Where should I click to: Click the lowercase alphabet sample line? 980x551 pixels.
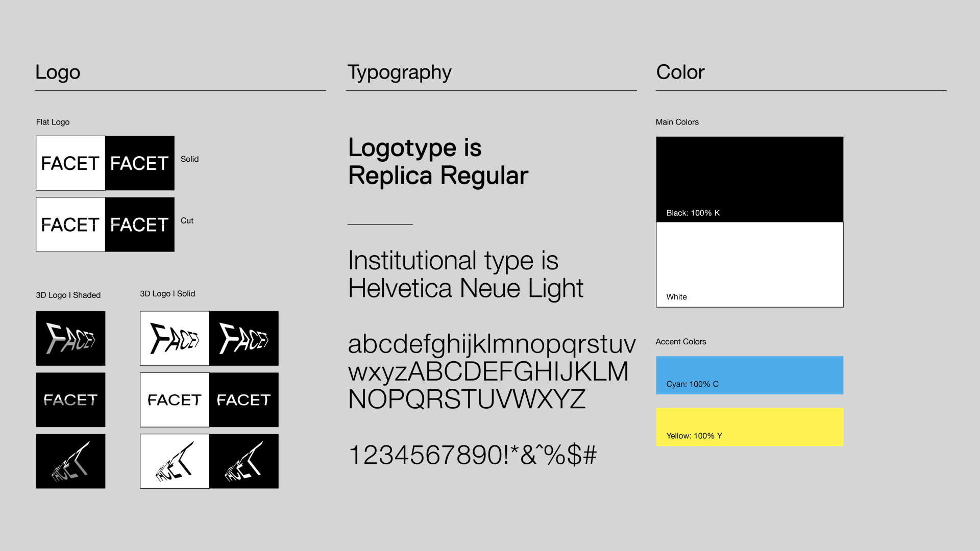492,344
